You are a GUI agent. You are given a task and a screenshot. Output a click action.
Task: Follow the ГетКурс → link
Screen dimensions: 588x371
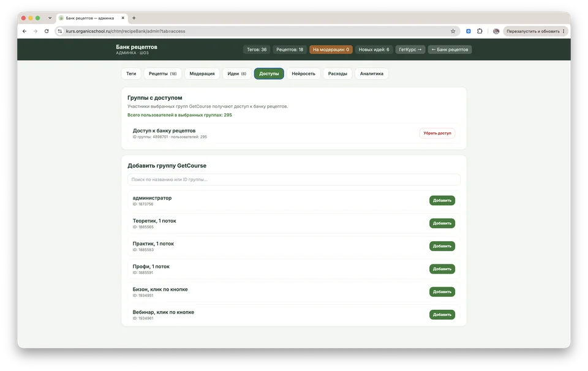coord(410,50)
